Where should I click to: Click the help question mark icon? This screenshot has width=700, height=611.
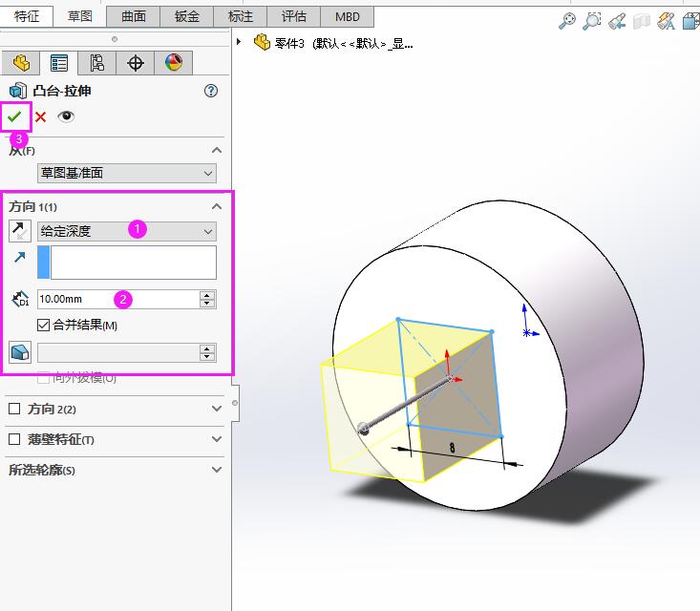point(211,91)
